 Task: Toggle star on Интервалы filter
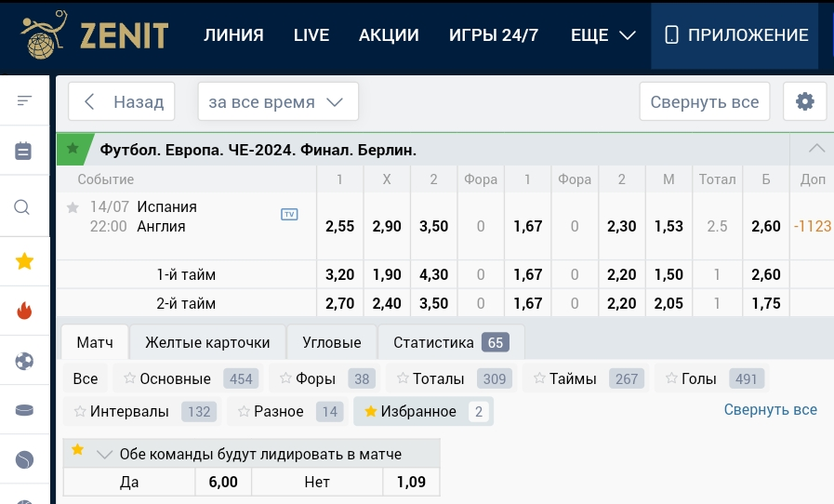click(80, 411)
